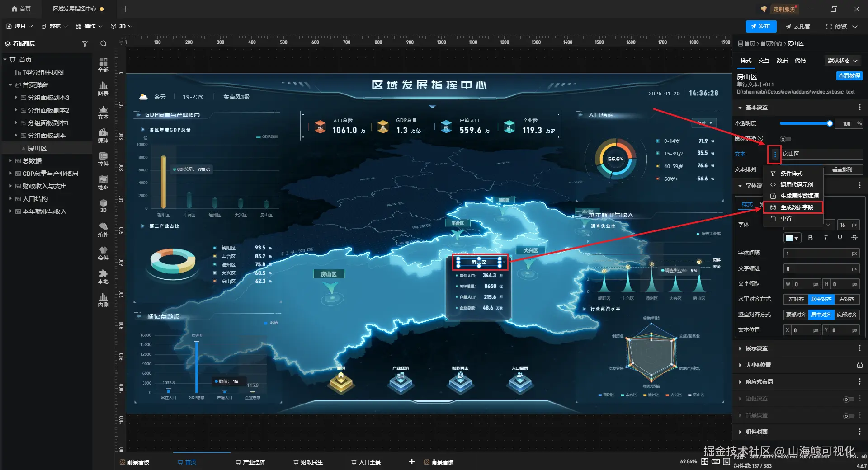
Task: Open the 操作 menu
Action: coord(89,26)
